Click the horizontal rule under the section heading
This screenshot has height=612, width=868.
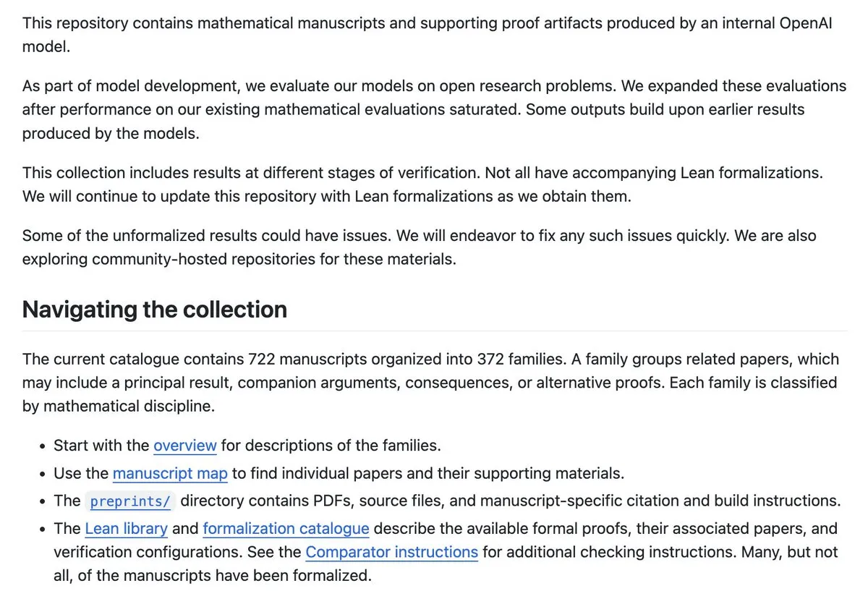point(435,331)
